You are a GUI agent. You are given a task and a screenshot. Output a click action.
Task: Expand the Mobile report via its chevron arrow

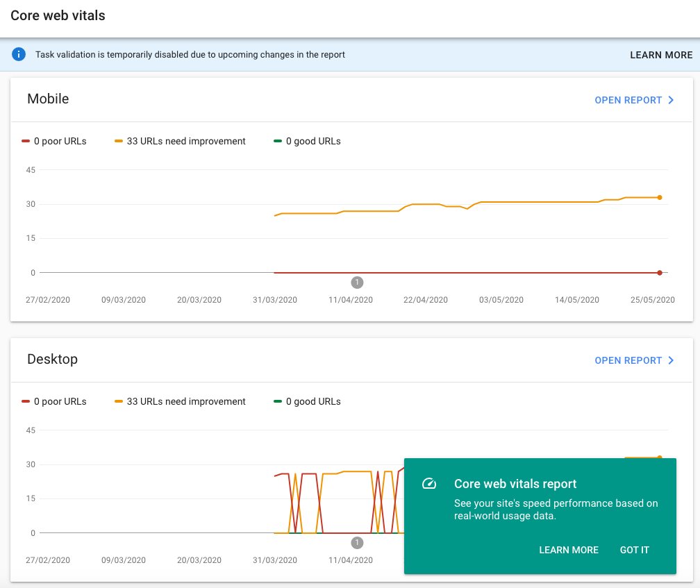(x=670, y=100)
